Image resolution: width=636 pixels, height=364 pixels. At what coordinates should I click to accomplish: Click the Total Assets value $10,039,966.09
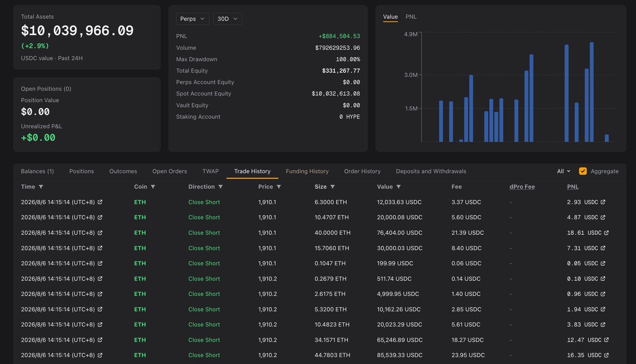(x=77, y=31)
